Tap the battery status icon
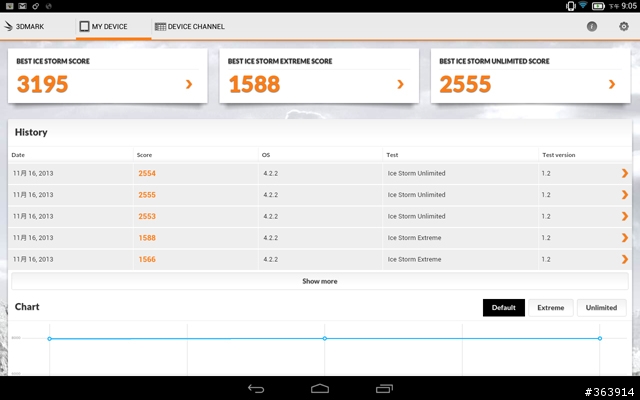 tap(598, 6)
